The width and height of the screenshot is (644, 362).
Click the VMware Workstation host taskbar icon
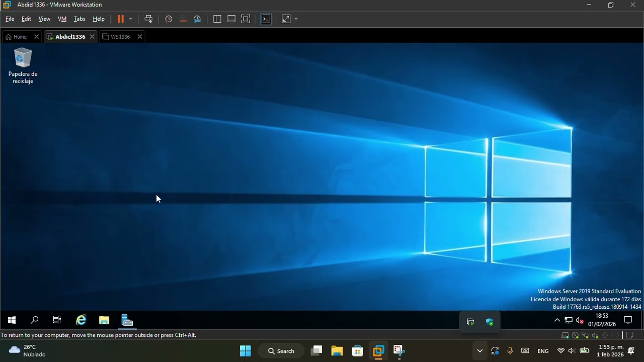(378, 351)
